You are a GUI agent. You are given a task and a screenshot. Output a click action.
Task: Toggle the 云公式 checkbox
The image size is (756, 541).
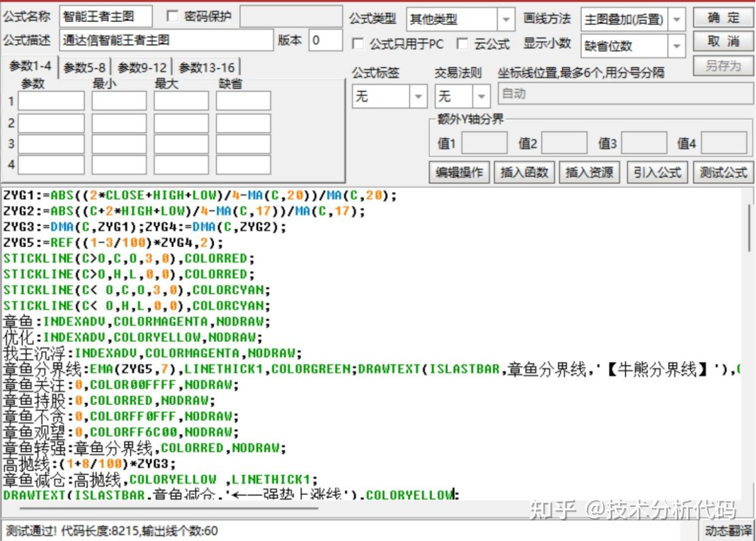pyautogui.click(x=462, y=44)
